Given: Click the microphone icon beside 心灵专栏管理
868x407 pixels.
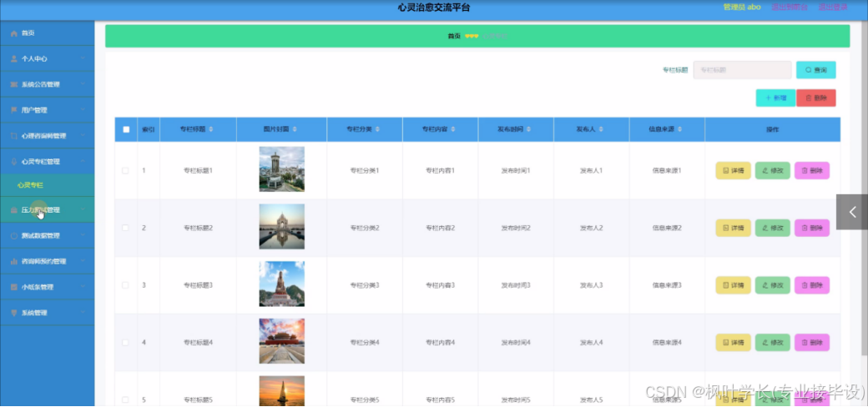Looking at the screenshot, I should (x=14, y=162).
